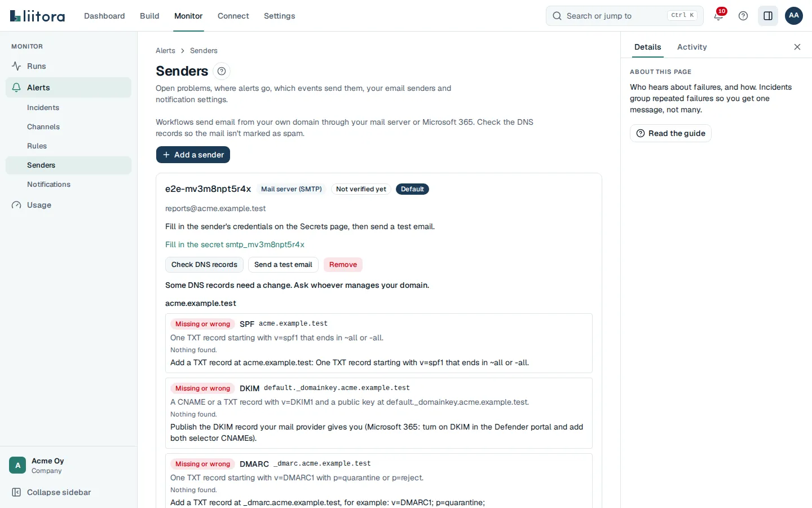Go to Runs in sidebar
Image resolution: width=812 pixels, height=508 pixels.
(68, 66)
